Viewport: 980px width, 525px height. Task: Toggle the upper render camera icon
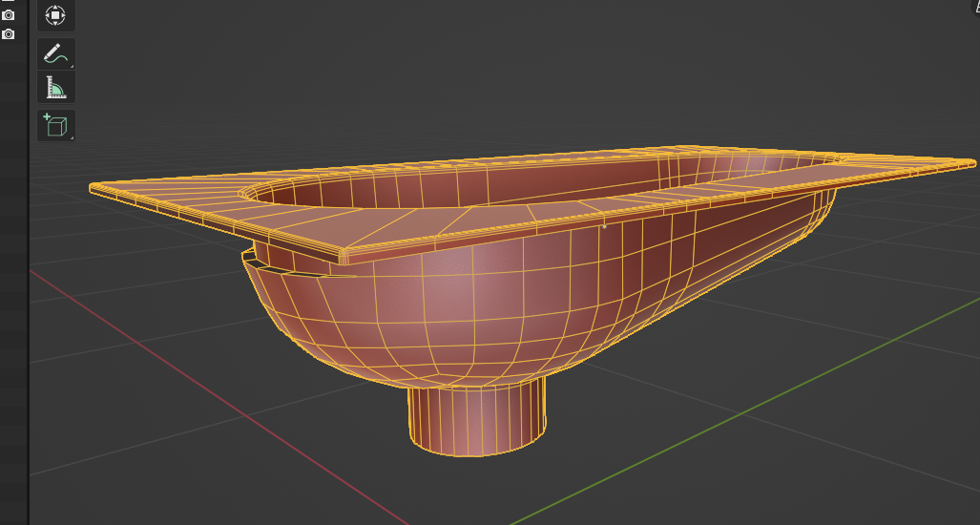coord(9,14)
